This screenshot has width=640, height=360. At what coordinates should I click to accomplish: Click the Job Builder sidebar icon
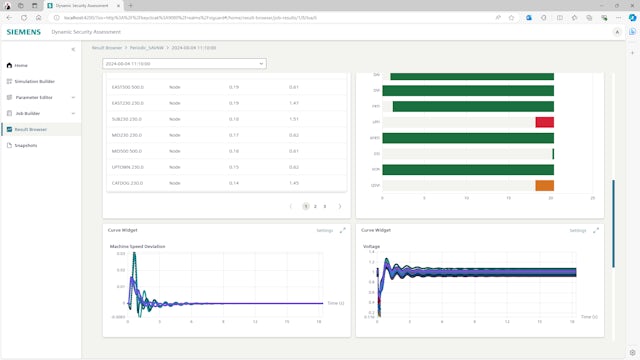[9, 113]
